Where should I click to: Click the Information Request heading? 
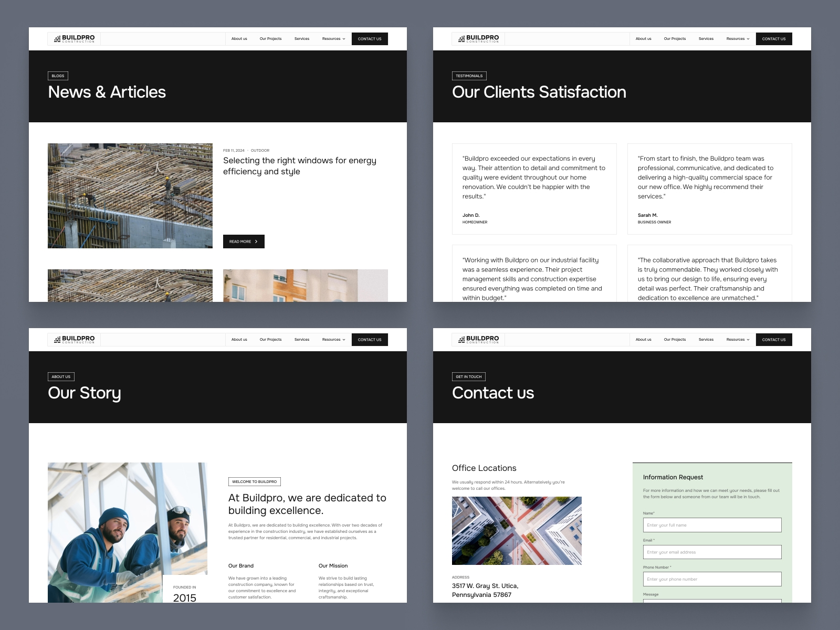pos(673,477)
